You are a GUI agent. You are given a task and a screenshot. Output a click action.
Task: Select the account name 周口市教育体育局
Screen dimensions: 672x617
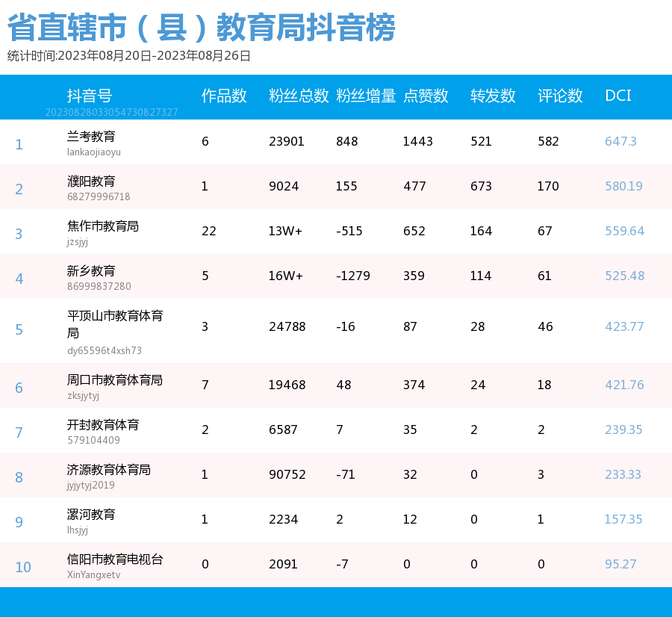[115, 380]
